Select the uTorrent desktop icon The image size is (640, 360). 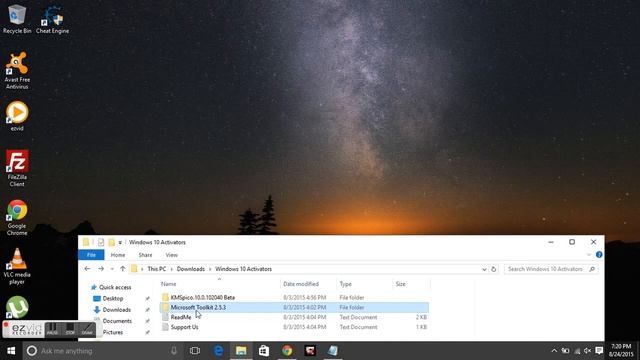coord(17,307)
